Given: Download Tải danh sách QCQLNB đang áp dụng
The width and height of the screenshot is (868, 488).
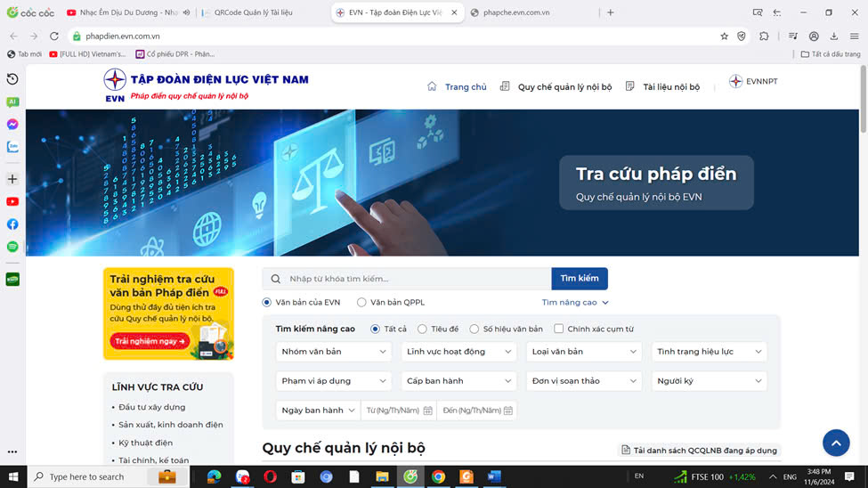Looking at the screenshot, I should pyautogui.click(x=699, y=451).
